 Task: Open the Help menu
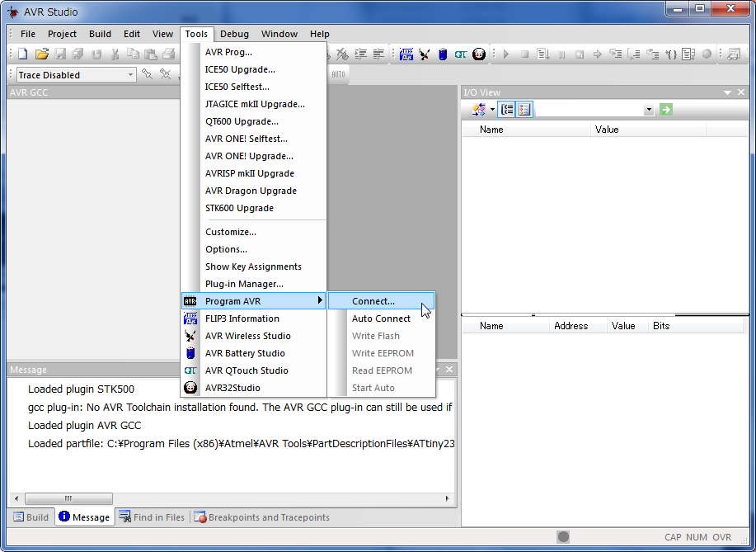pyautogui.click(x=320, y=34)
